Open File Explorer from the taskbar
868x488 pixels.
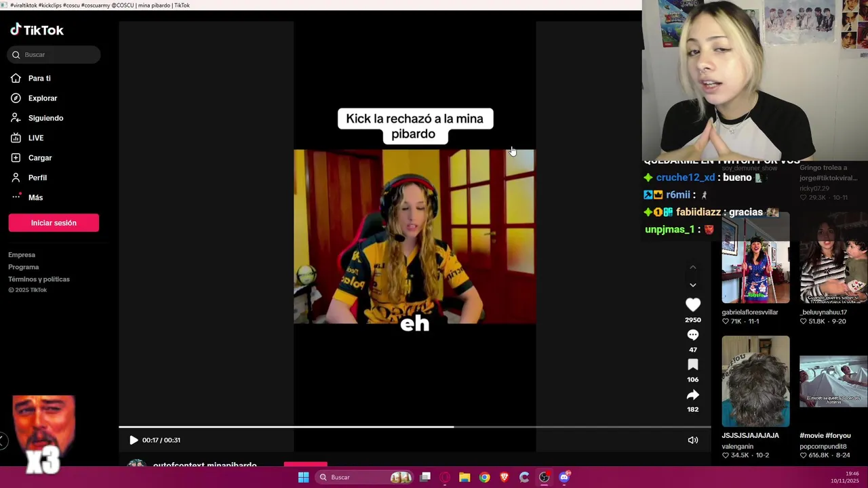[465, 477]
